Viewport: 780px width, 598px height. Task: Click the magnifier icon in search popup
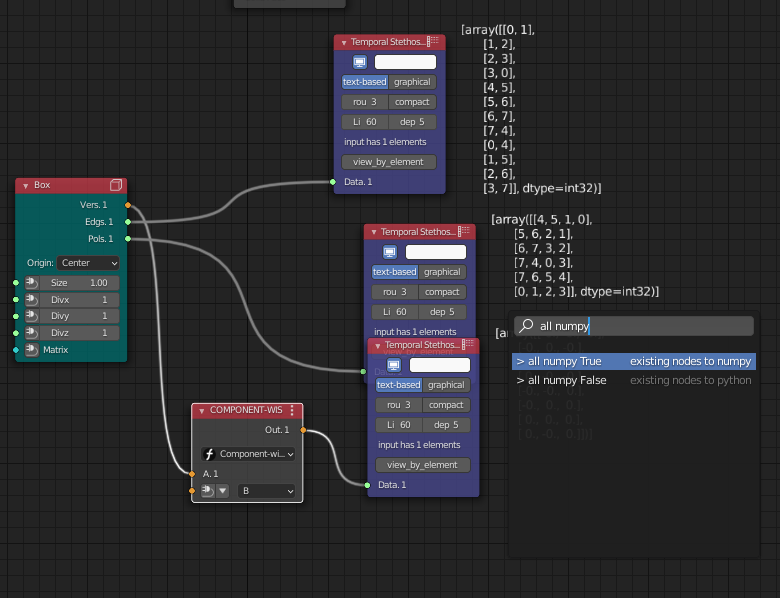(x=526, y=326)
